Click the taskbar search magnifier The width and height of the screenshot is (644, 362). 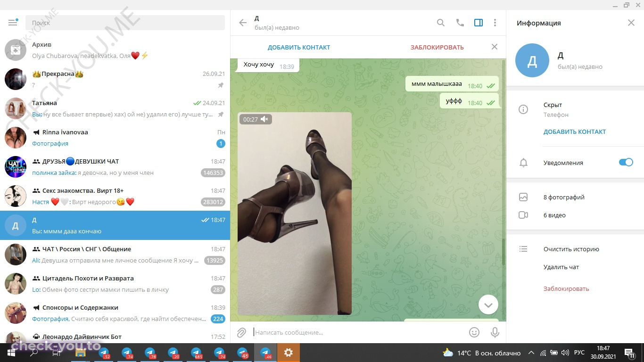pyautogui.click(x=34, y=353)
